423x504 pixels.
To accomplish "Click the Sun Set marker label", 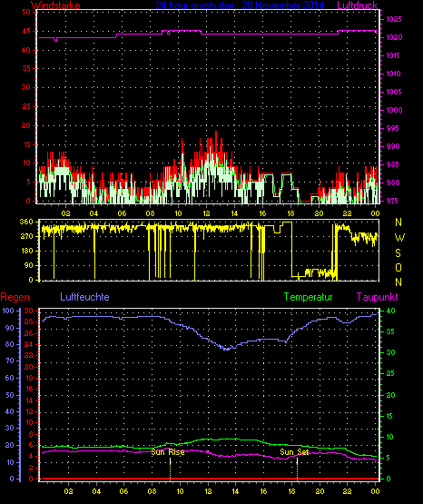I will (x=294, y=452).
